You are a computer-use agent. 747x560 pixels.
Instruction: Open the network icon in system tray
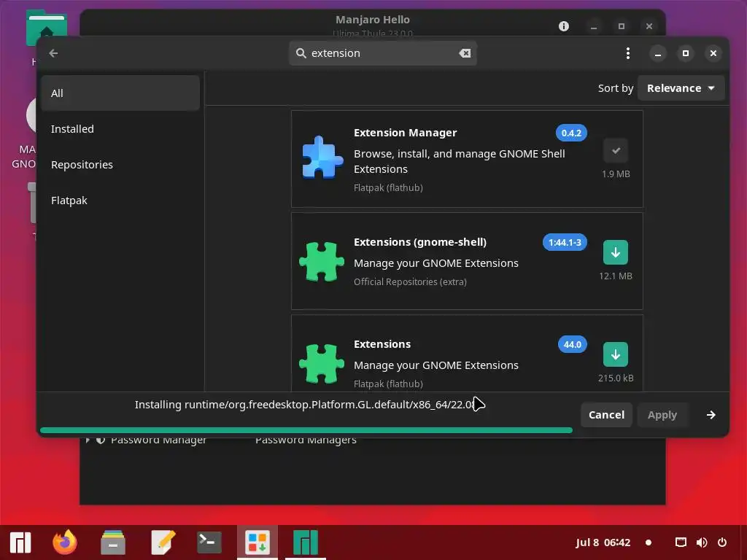click(681, 542)
